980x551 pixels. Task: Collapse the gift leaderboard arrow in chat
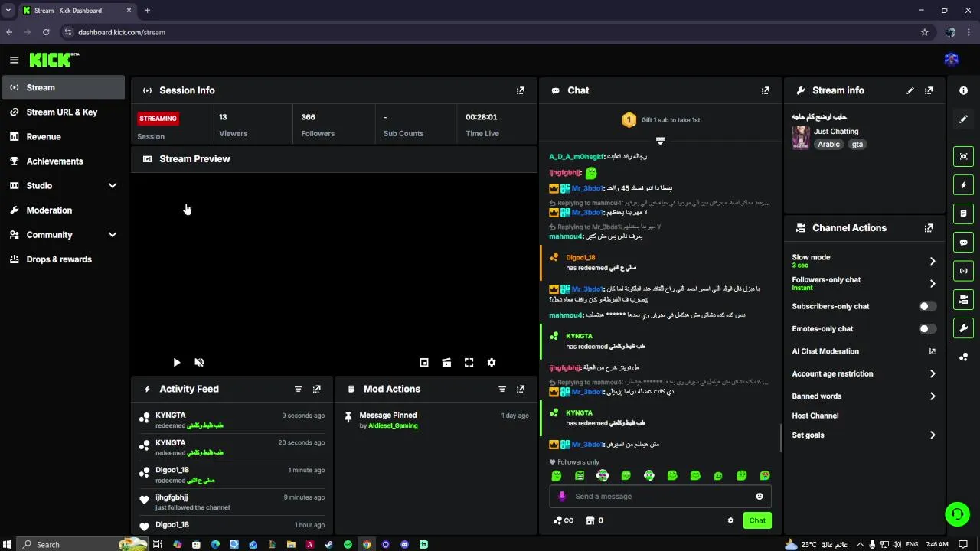coord(660,141)
